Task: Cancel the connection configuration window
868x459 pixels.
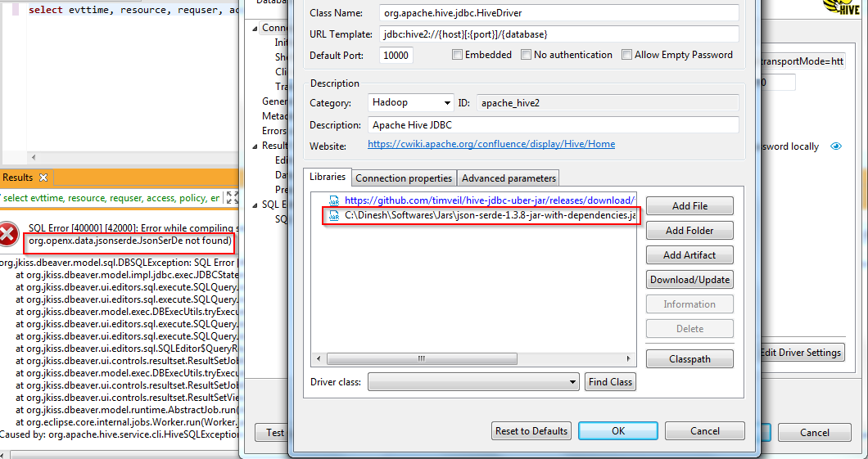Action: coord(814,433)
